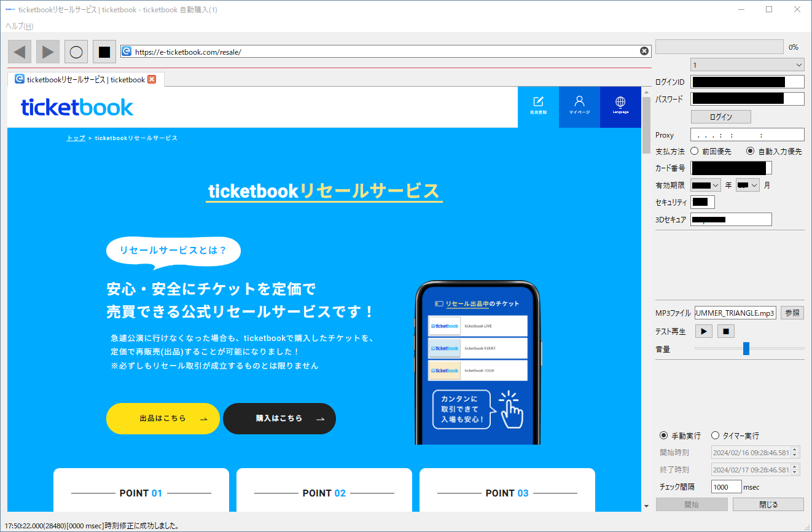Screen dimensions: 812x532
Task: Click the 終了時刻 time spinner
Action: (x=795, y=469)
